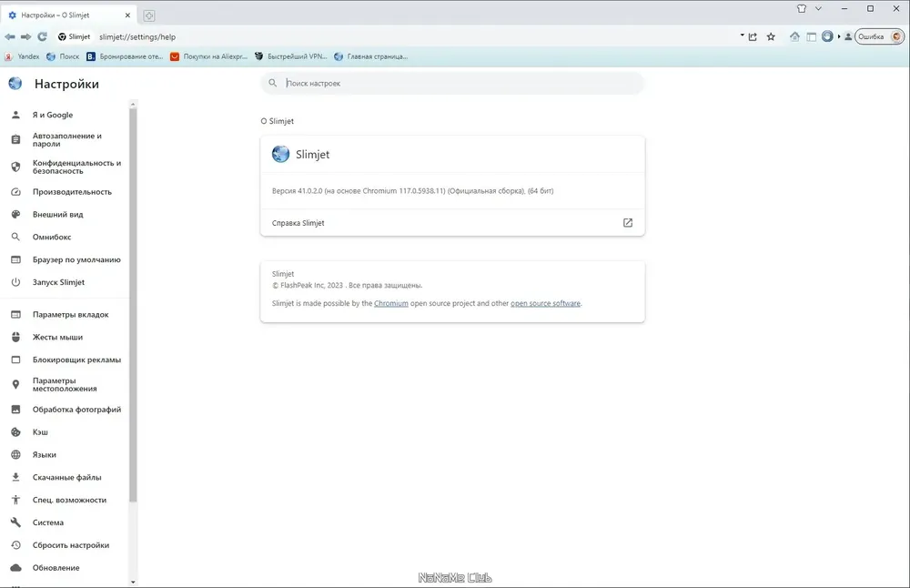910x588 pixels.
Task: Open Параметры местоположения settings
Action: tap(65, 384)
